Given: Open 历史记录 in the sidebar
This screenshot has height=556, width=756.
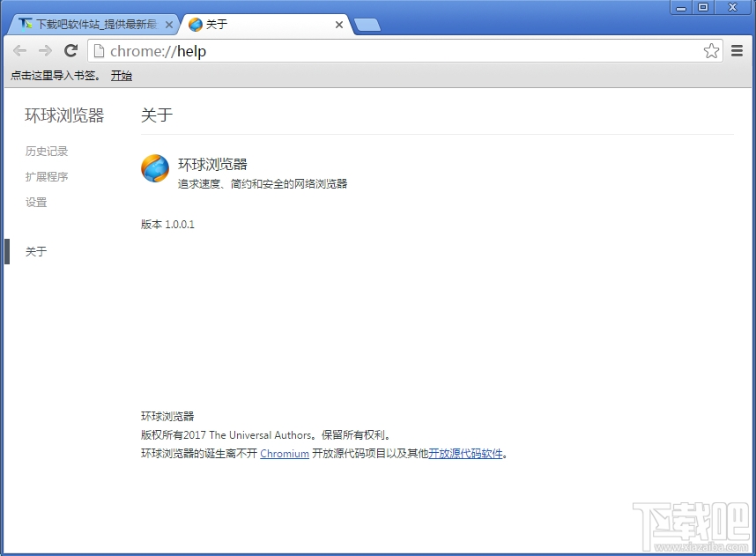Looking at the screenshot, I should (47, 152).
